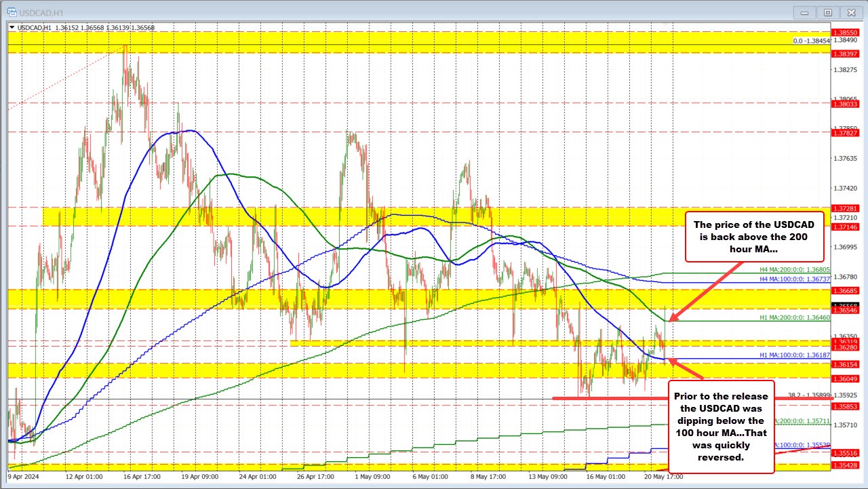Select the 1.35853 price level label
Screen dimensions: 868x489
(x=847, y=406)
